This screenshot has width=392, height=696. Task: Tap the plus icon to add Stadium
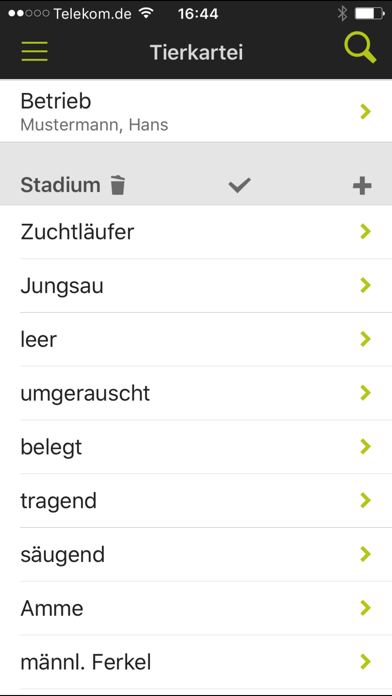[362, 186]
